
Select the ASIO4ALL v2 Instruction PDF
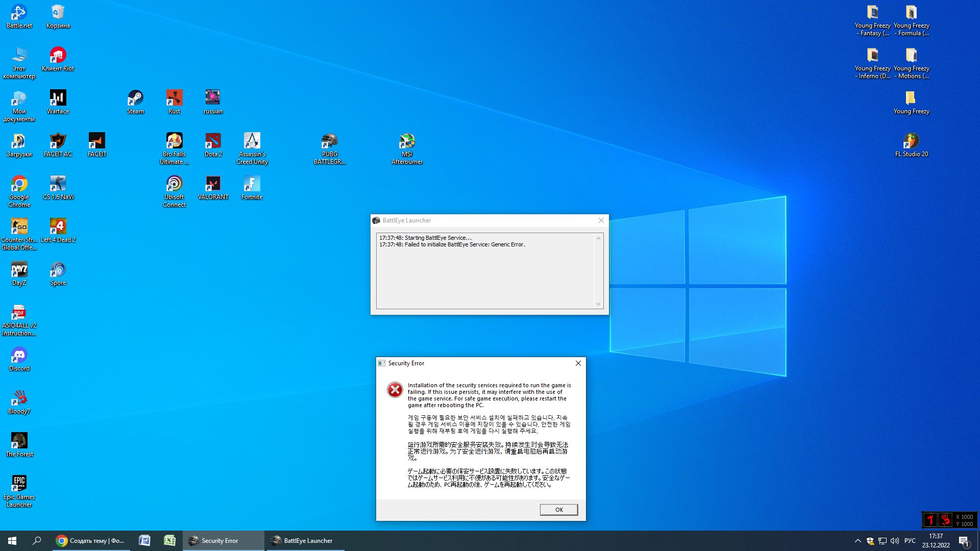click(x=19, y=320)
